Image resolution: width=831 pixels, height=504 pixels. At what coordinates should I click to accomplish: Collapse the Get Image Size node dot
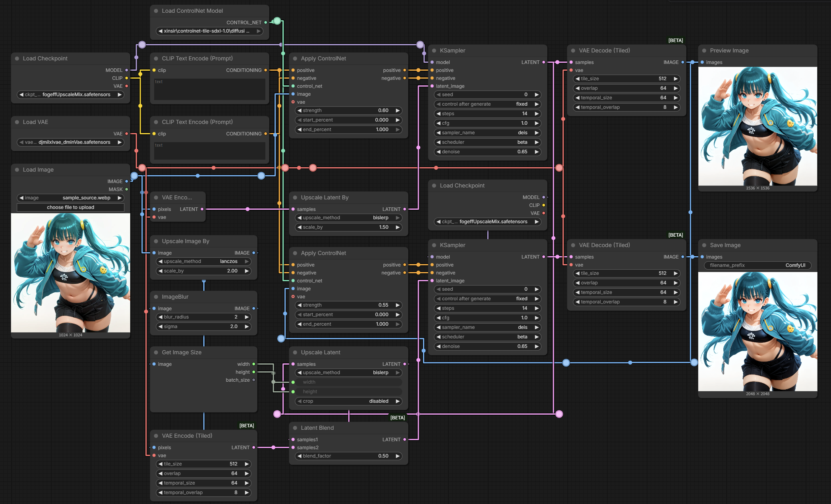point(156,352)
